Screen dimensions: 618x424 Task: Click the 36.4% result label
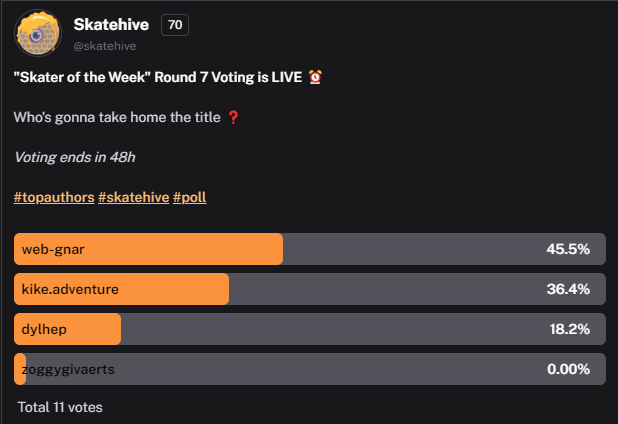568,289
